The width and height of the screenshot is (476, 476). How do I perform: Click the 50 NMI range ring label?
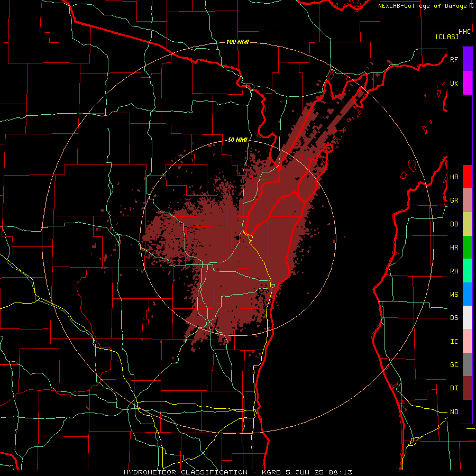point(237,140)
